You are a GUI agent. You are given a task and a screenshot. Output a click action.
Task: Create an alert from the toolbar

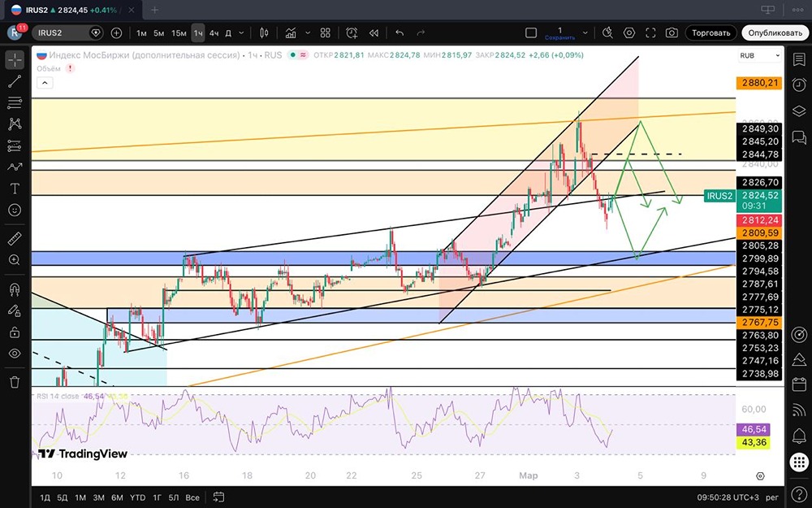click(352, 33)
